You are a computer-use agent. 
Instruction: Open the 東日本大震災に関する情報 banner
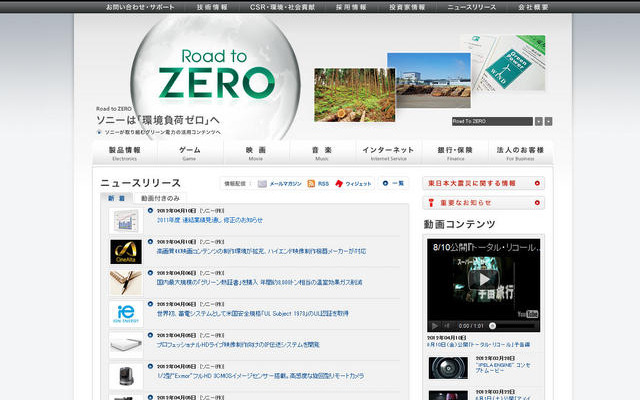[484, 183]
